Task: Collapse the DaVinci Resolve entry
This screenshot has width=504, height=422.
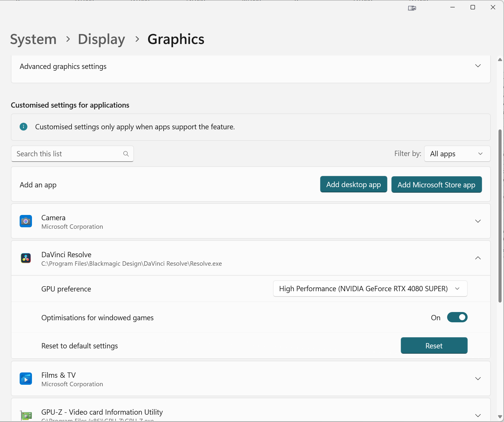Action: point(478,258)
